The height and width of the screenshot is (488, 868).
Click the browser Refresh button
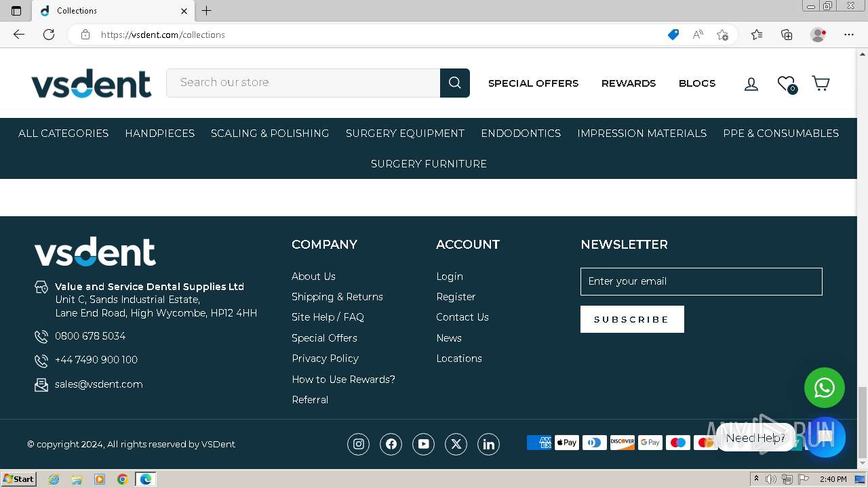[49, 35]
